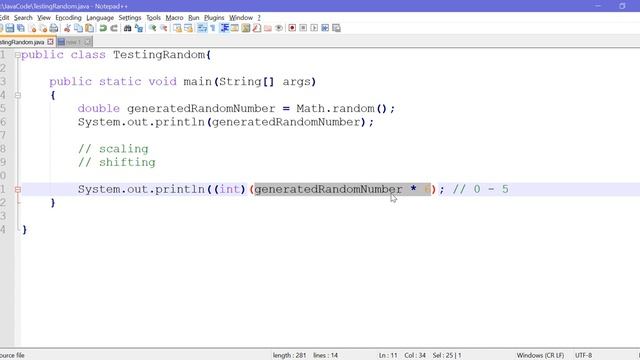Open the ? help menu
The width and height of the screenshot is (640, 360).
[x=259, y=18]
